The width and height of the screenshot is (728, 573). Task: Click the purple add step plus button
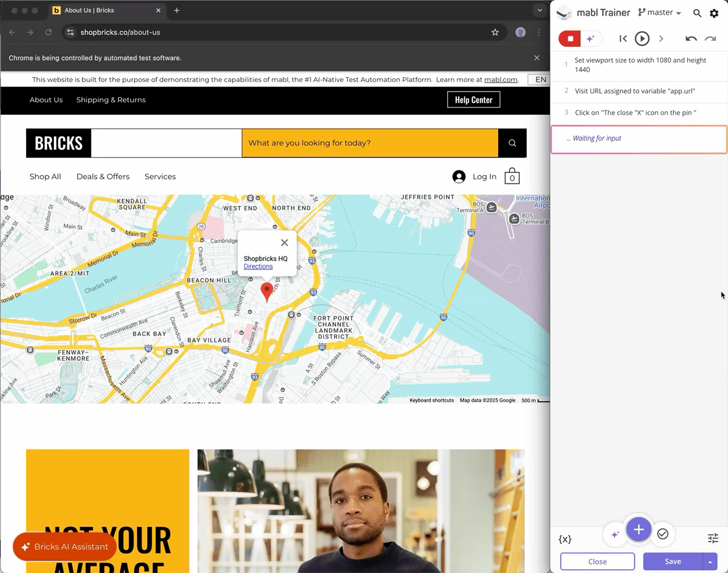638,530
